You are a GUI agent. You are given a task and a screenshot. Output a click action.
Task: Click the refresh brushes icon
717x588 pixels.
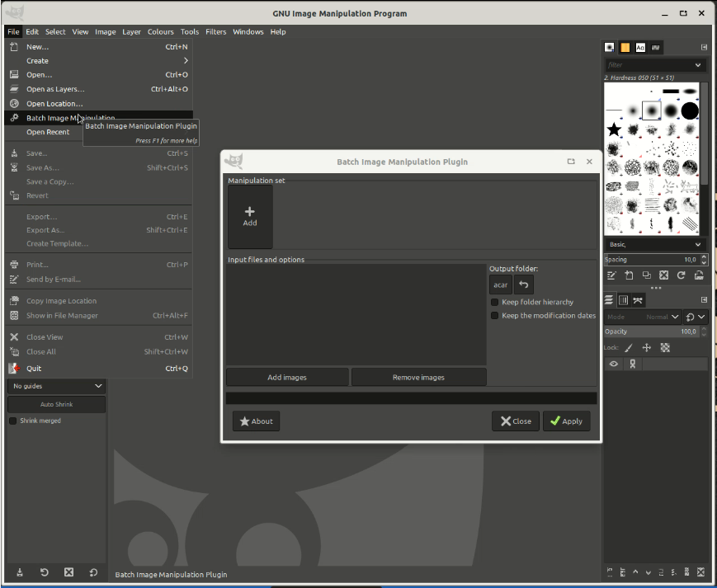681,275
